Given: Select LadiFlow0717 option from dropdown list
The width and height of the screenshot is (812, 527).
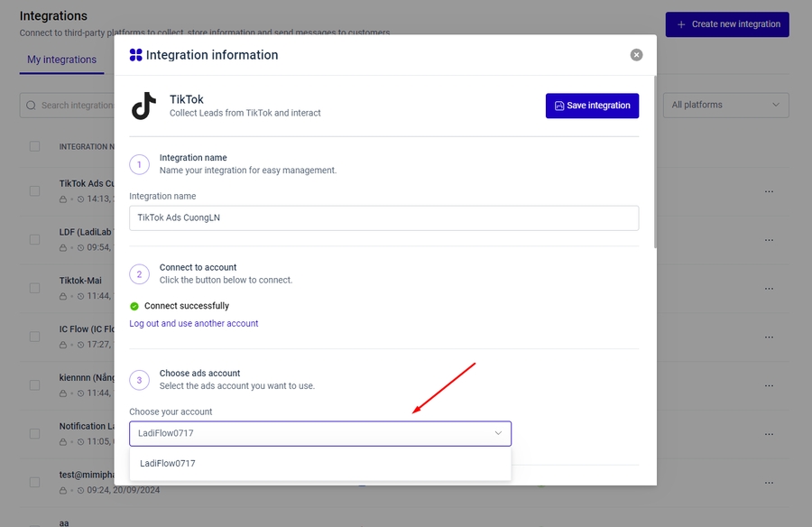Looking at the screenshot, I should 168,464.
